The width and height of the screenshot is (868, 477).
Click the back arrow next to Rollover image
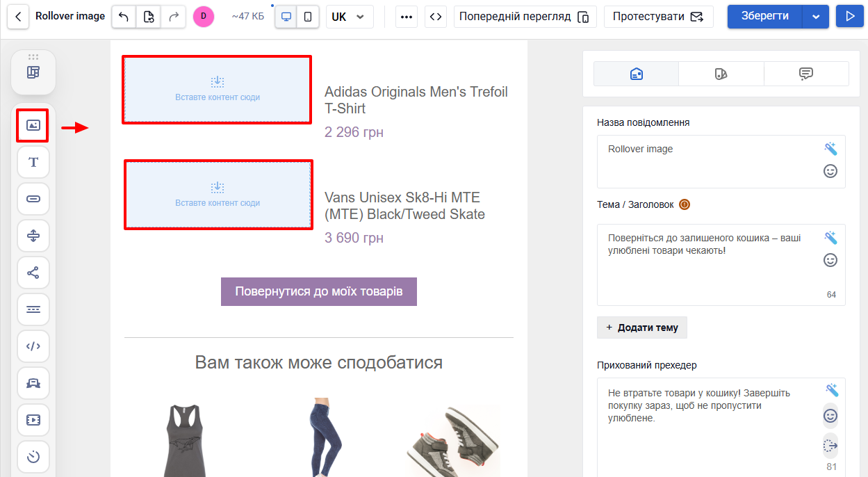coord(18,17)
